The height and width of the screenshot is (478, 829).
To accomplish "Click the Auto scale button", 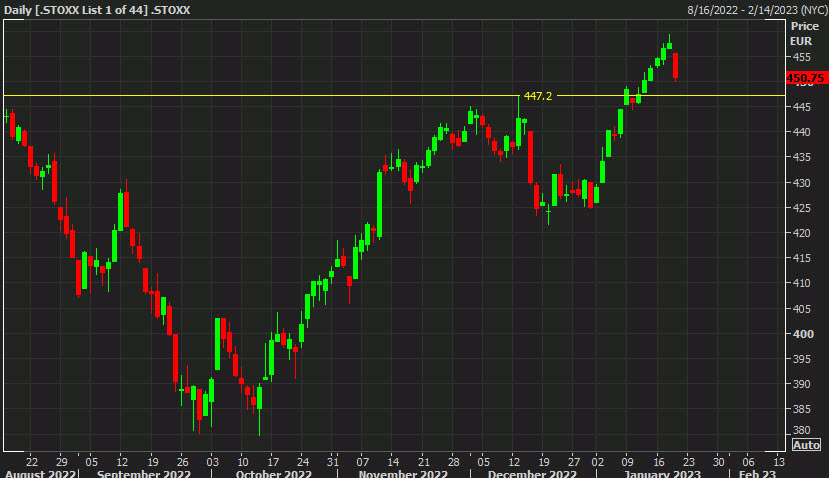I will point(806,445).
